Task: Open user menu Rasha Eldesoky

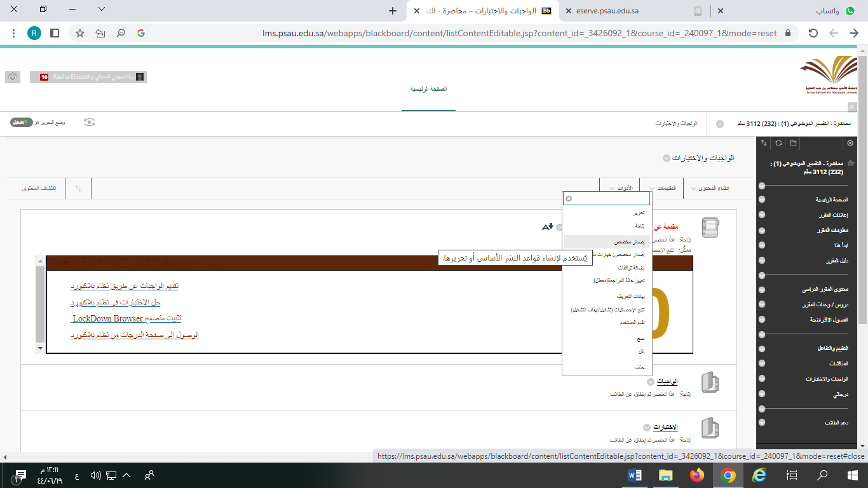Action: 88,77
